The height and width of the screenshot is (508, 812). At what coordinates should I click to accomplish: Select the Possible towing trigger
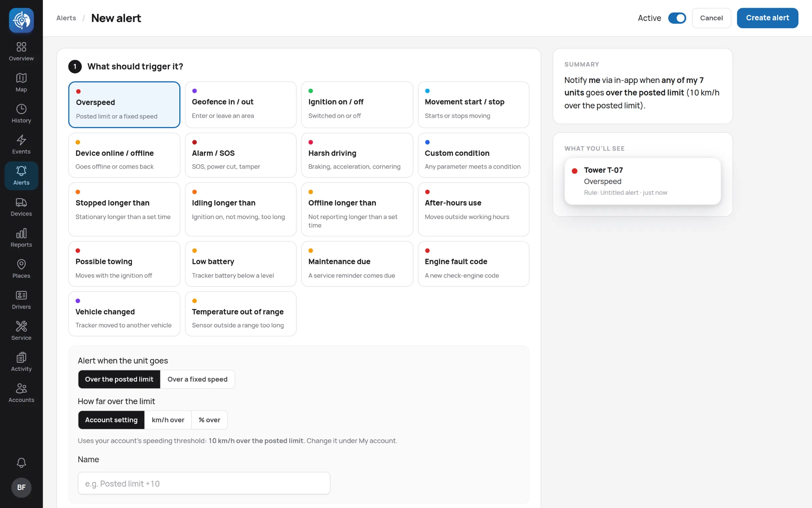[124, 264]
